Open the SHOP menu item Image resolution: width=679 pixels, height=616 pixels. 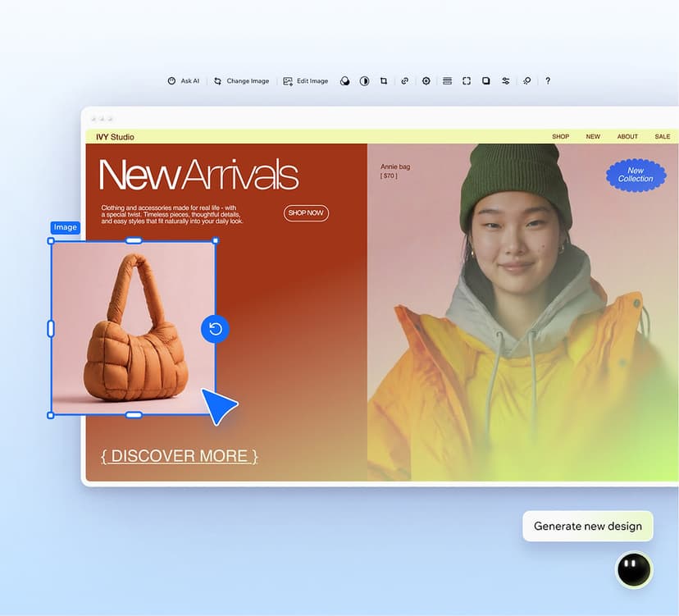(560, 136)
